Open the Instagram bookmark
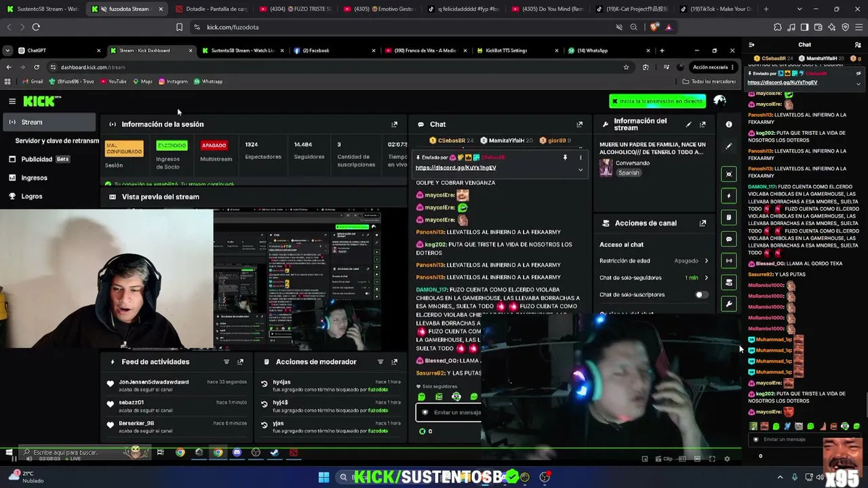The width and height of the screenshot is (868, 488). click(173, 81)
